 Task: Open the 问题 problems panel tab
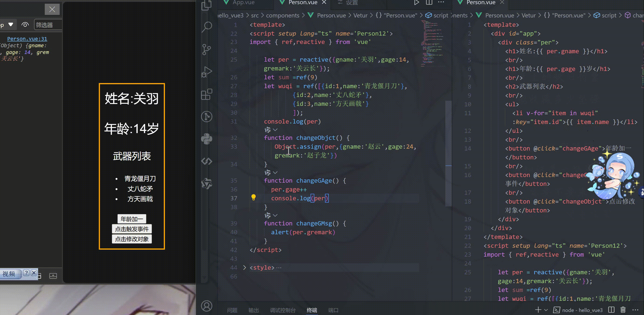coord(232,310)
